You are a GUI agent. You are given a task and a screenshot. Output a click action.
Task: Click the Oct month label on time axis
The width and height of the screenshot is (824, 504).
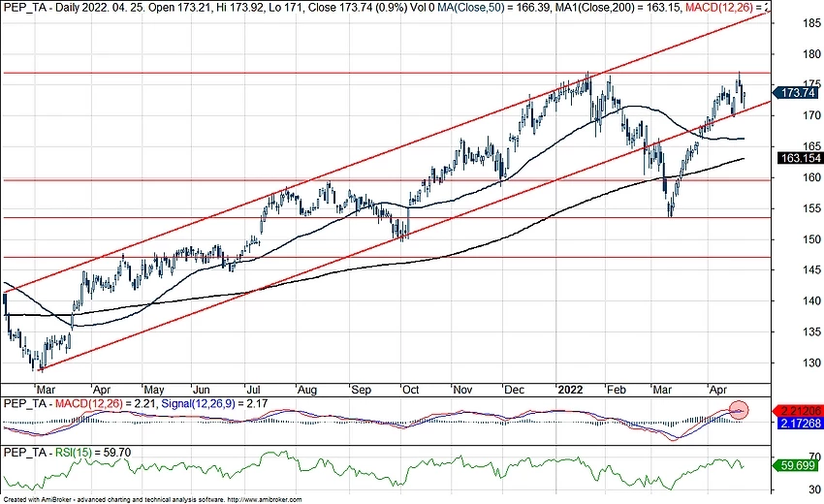pos(410,390)
